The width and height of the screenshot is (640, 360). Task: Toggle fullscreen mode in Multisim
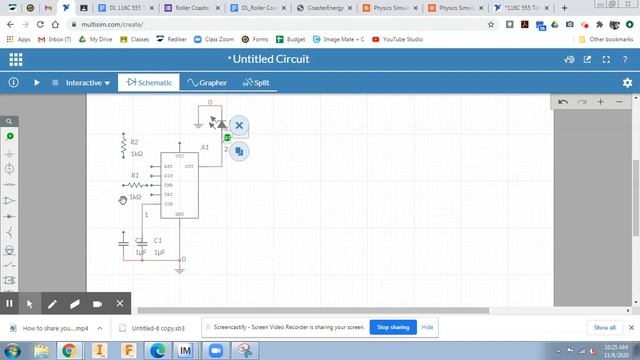coord(606,60)
